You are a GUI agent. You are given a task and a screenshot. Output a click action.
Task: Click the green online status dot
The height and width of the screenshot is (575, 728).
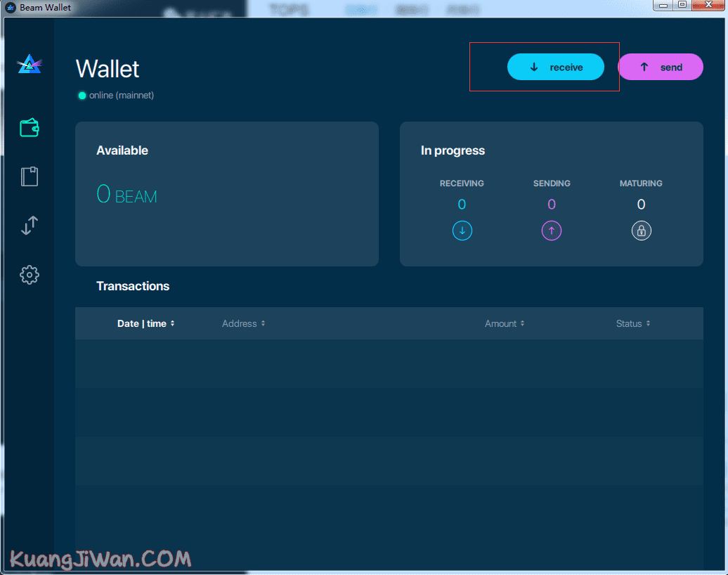tap(82, 95)
